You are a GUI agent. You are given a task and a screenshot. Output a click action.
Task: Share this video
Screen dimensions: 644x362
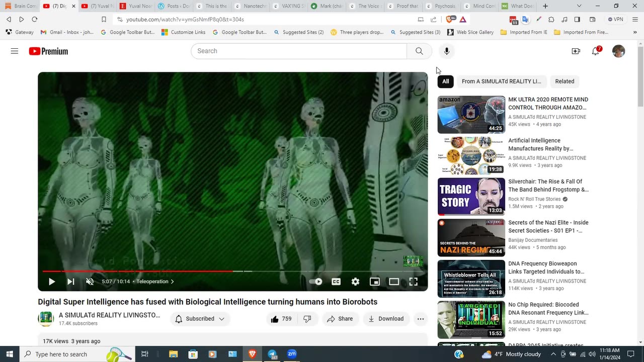click(340, 319)
